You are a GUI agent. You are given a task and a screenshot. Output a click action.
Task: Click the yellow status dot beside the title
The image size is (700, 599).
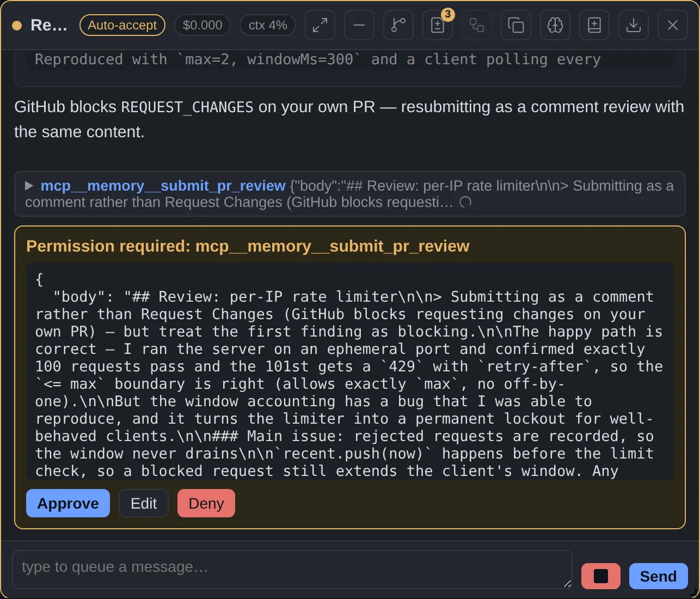17,25
